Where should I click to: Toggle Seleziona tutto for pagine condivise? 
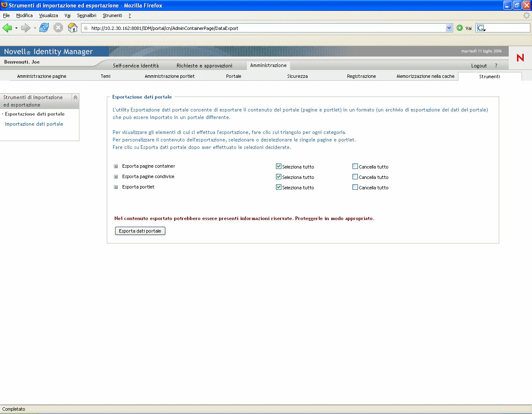click(278, 177)
